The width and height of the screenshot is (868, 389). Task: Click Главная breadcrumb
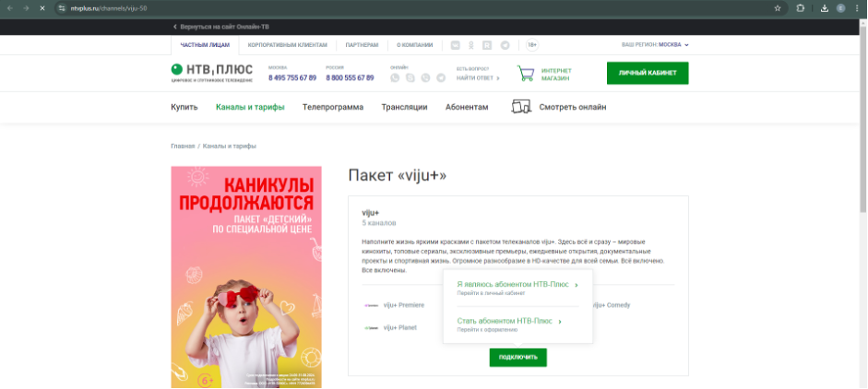tap(183, 146)
